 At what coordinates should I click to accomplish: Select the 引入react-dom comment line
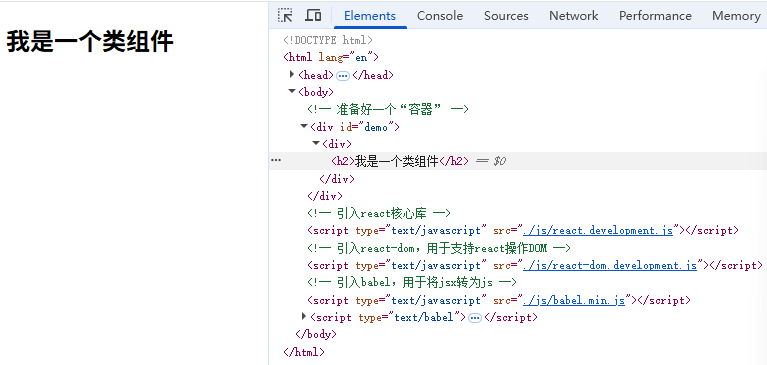439,248
